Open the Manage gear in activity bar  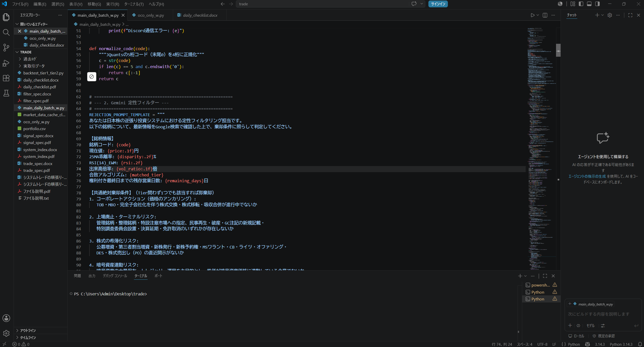tap(6, 333)
